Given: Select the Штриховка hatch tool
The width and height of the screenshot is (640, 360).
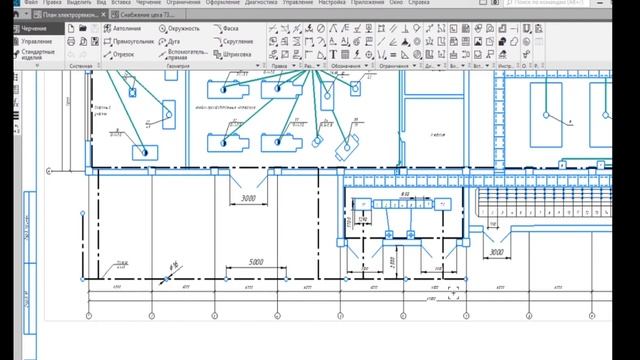Looking at the screenshot, I should (x=232, y=54).
